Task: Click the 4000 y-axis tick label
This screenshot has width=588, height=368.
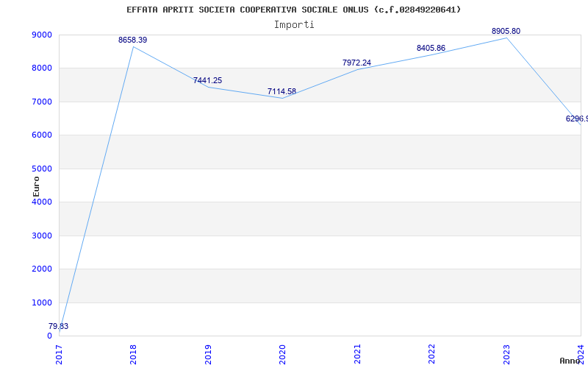Action: pos(42,202)
